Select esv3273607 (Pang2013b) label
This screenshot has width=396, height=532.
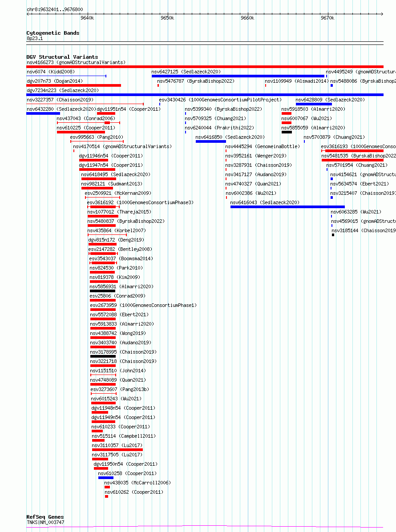120,390
